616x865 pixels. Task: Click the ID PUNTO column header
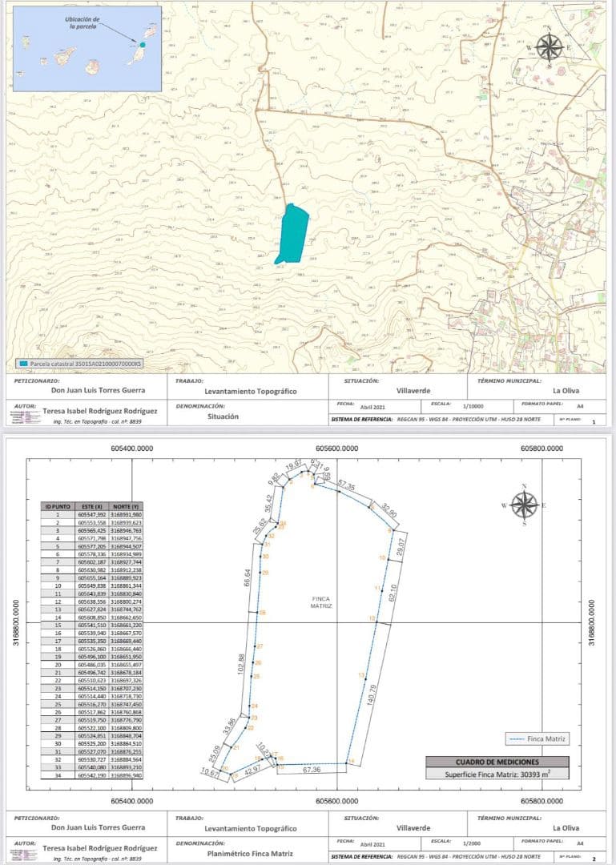coord(58,506)
